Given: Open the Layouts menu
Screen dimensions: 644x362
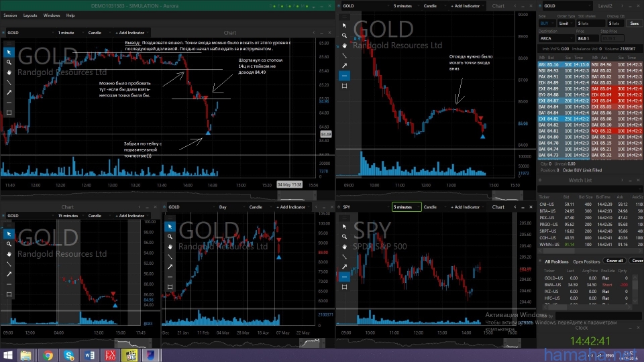Looking at the screenshot, I should (x=30, y=15).
